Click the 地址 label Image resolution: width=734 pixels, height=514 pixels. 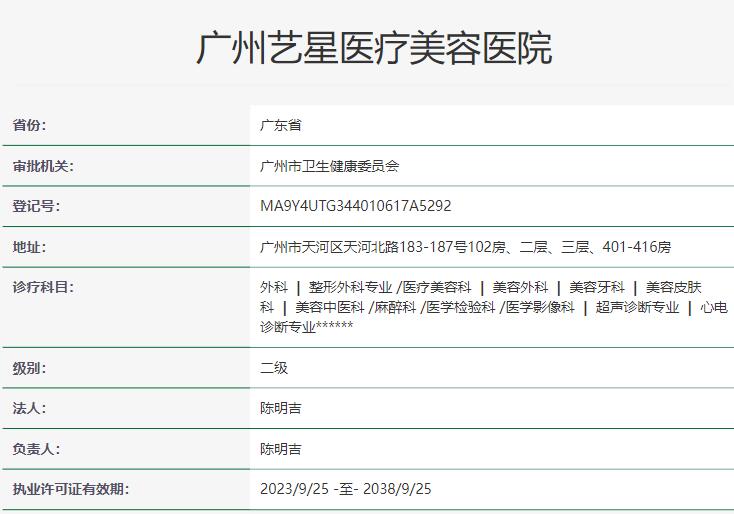(29, 247)
